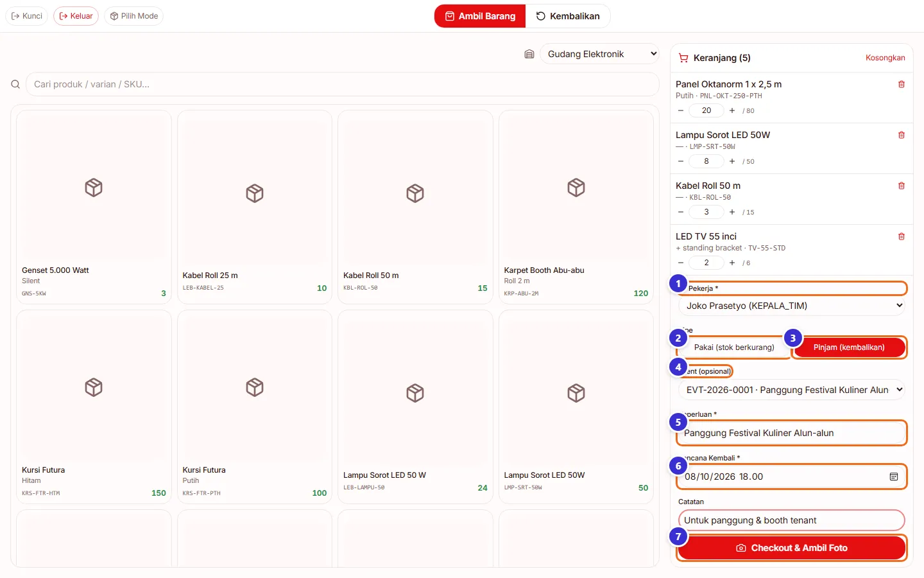
Task: Pick the Karpet Booth Abu-abu product card
Action: click(576, 207)
